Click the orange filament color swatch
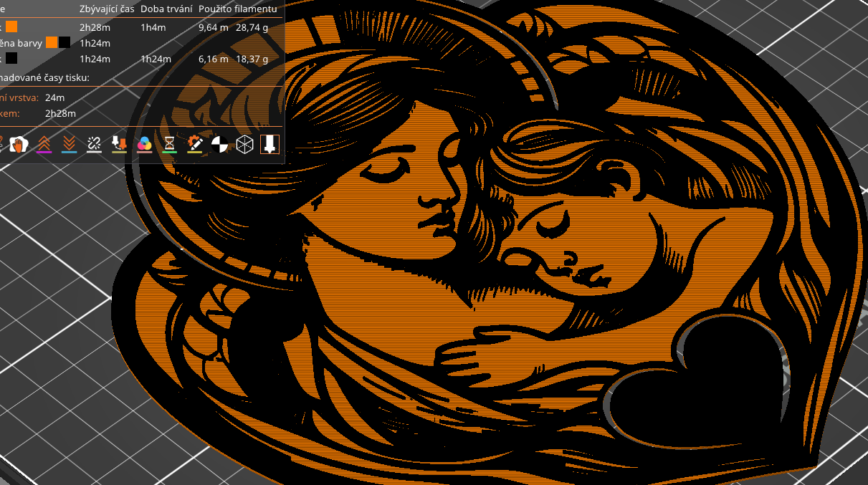Viewport: 868px width, 485px height. (x=11, y=27)
